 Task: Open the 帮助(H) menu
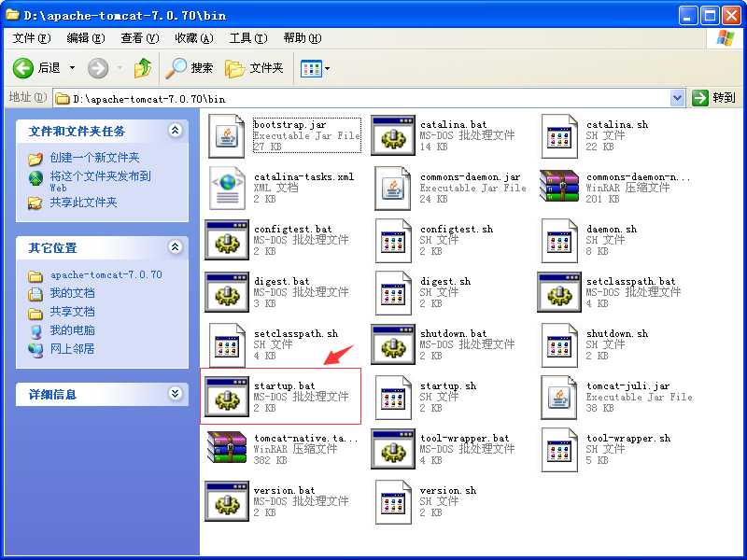(x=302, y=38)
